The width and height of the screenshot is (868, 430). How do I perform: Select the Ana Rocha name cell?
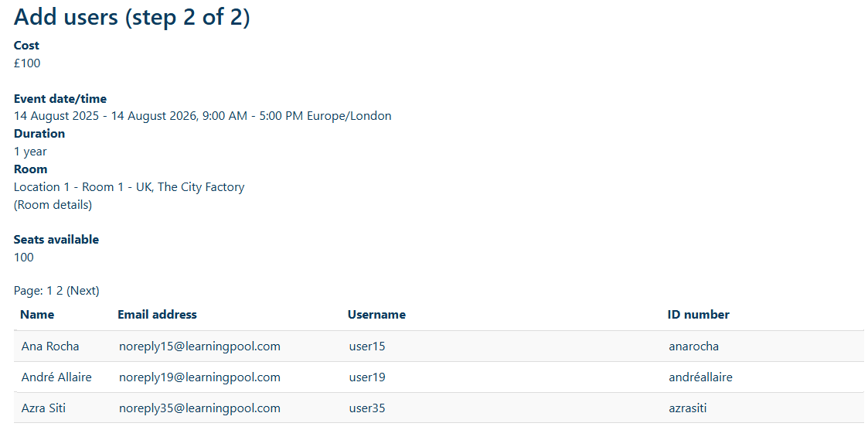tap(50, 346)
